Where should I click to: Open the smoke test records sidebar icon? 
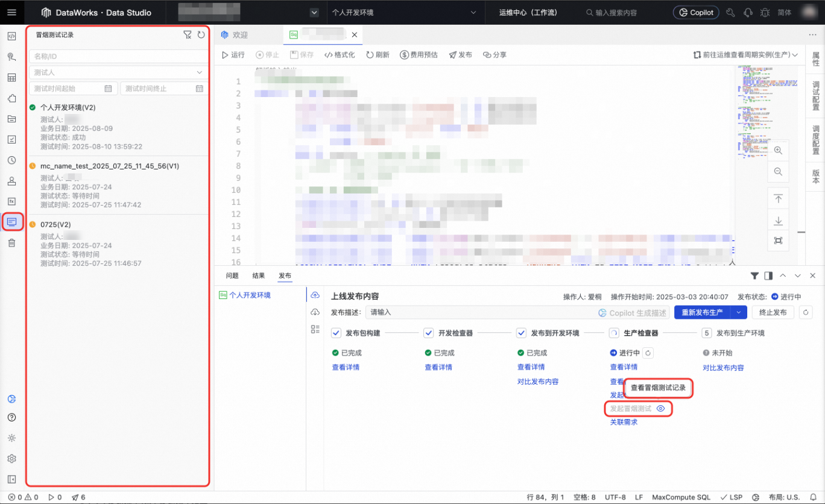tap(11, 222)
